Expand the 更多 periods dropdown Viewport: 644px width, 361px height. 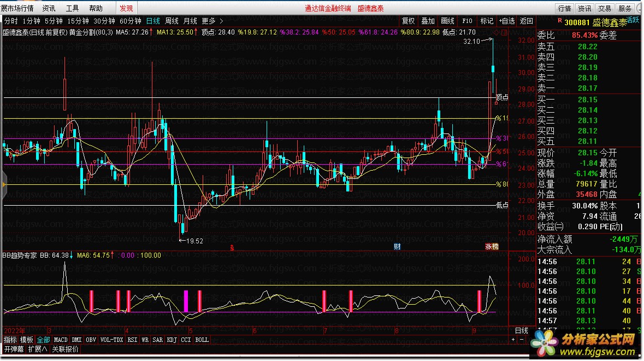212,21
